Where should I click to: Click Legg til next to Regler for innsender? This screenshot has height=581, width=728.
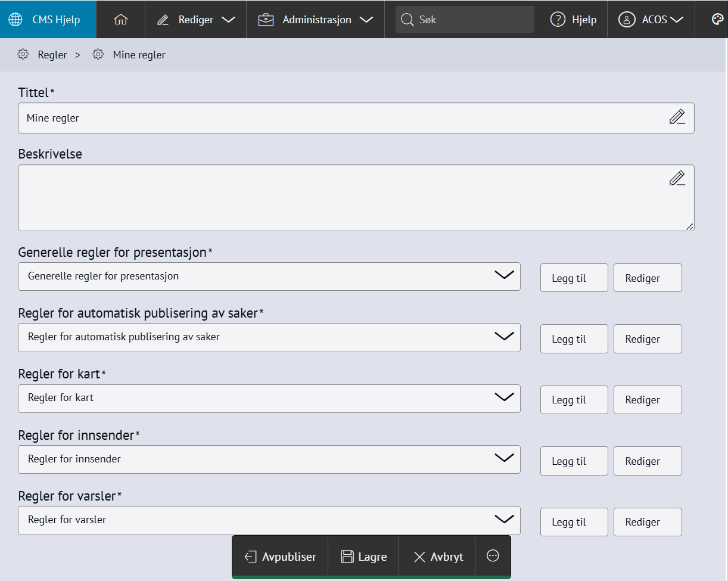(x=574, y=461)
